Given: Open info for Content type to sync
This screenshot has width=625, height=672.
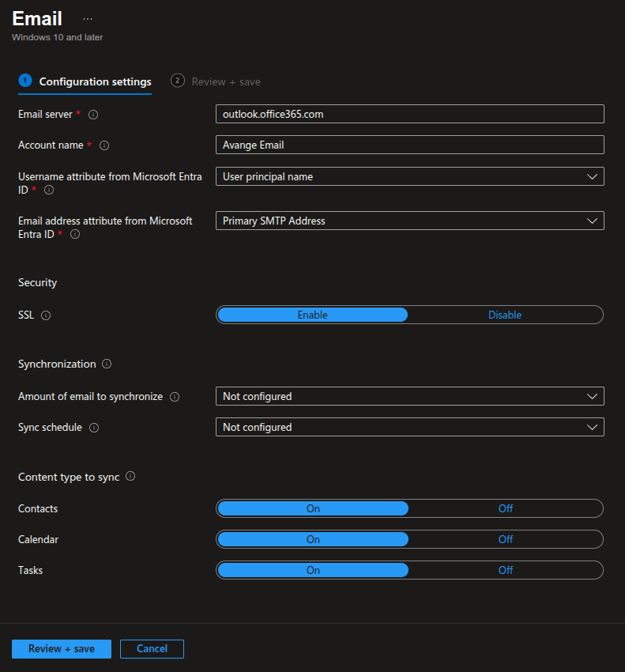Looking at the screenshot, I should [x=130, y=476].
